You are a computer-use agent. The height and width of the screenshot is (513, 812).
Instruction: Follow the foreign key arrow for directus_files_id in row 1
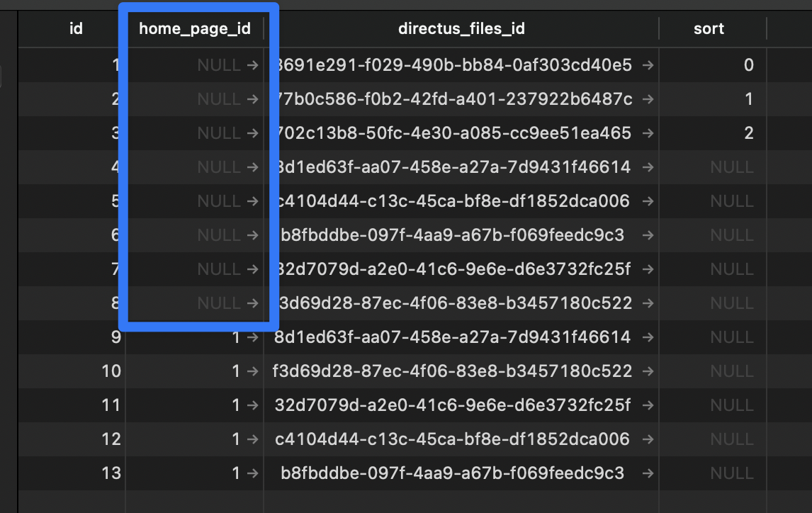click(647, 64)
